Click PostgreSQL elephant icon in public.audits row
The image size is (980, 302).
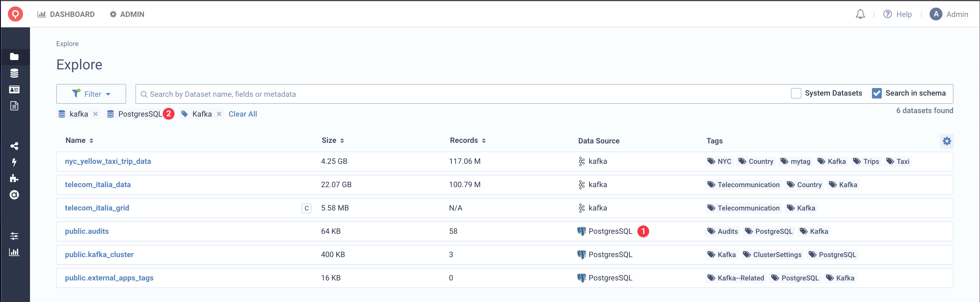[x=581, y=231]
